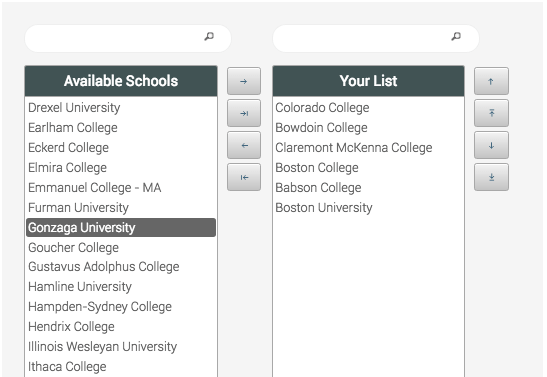
Task: Click the move-to-top arrow button
Action: (491, 113)
